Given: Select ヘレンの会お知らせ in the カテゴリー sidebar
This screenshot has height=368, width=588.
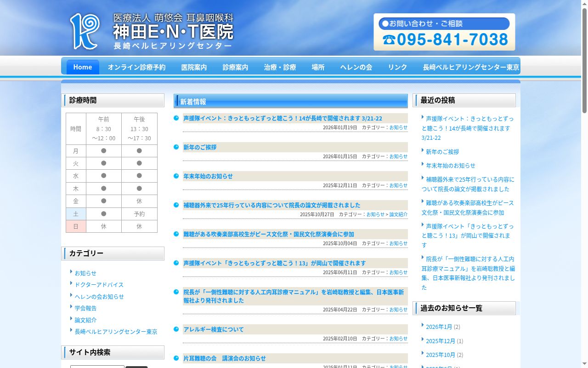Looking at the screenshot, I should (x=99, y=297).
